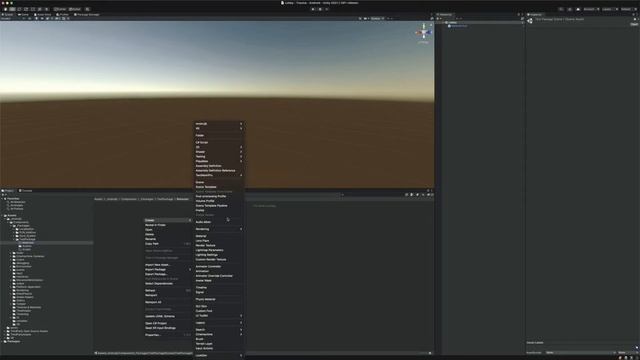Image resolution: width=640 pixels, height=360 pixels.
Task: Toggle the Center pivot mode button
Action: click(60, 9)
